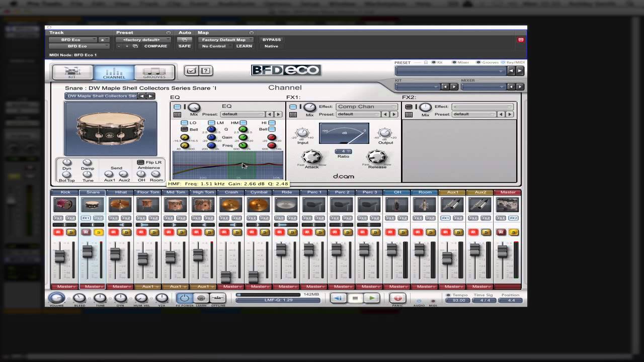Solo the Snare channel
Image resolution: width=644 pixels, height=362 pixels.
pyautogui.click(x=99, y=232)
